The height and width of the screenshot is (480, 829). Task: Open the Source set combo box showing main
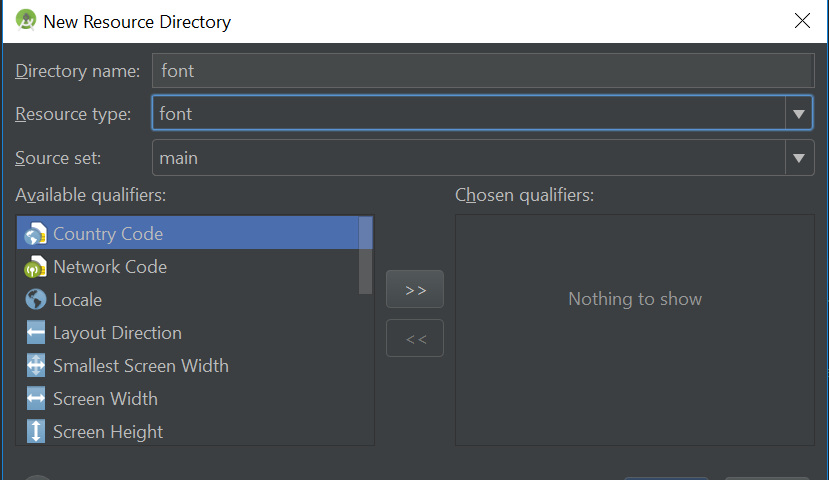(483, 158)
